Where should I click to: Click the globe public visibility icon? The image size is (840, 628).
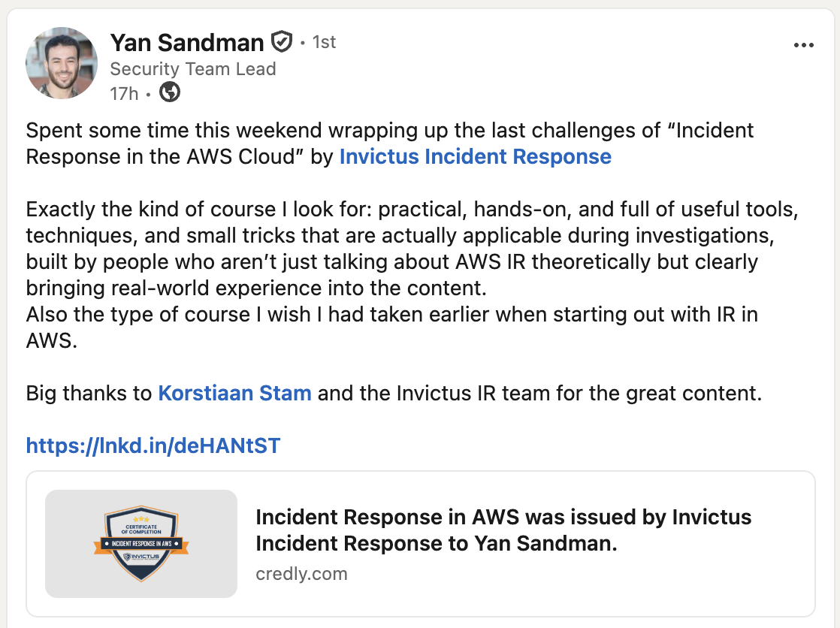[x=170, y=92]
